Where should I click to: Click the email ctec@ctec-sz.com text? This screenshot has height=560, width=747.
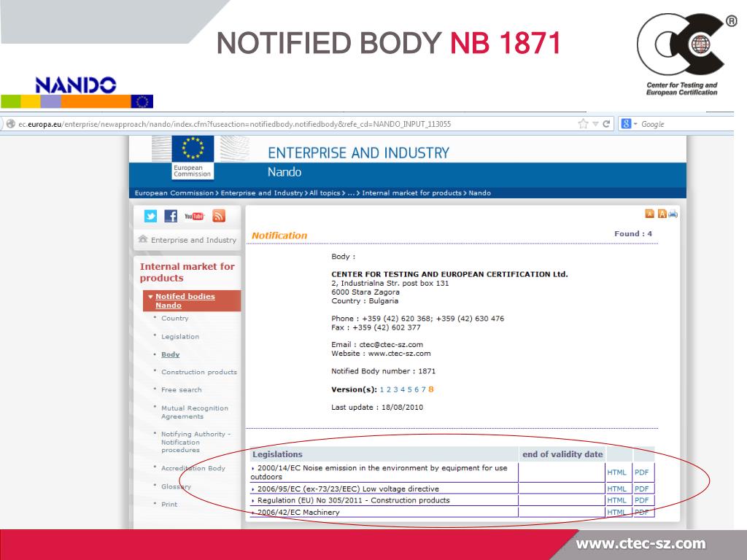pyautogui.click(x=391, y=344)
